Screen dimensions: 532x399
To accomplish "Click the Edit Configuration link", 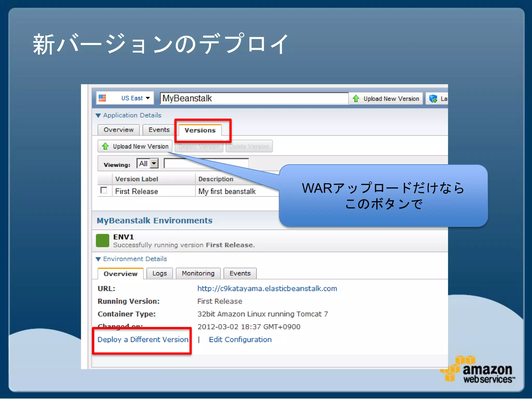I will click(240, 340).
